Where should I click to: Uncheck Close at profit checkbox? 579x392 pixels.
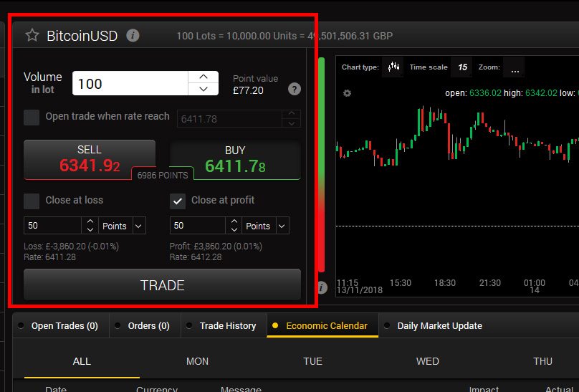pos(178,201)
